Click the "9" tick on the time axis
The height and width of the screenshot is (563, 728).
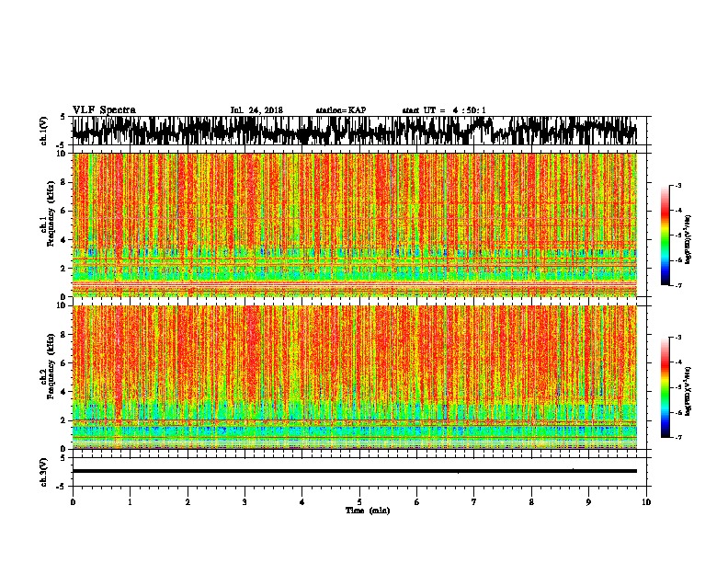tap(588, 502)
